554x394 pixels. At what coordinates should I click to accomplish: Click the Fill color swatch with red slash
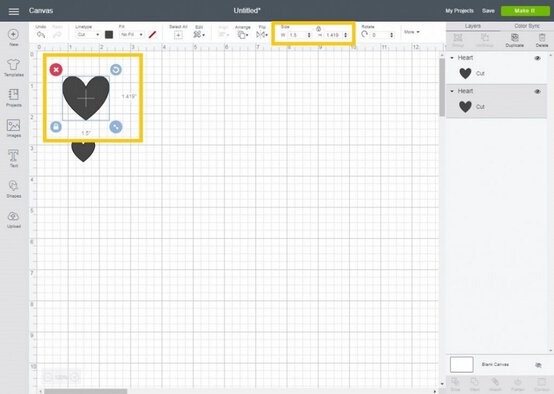click(x=152, y=35)
